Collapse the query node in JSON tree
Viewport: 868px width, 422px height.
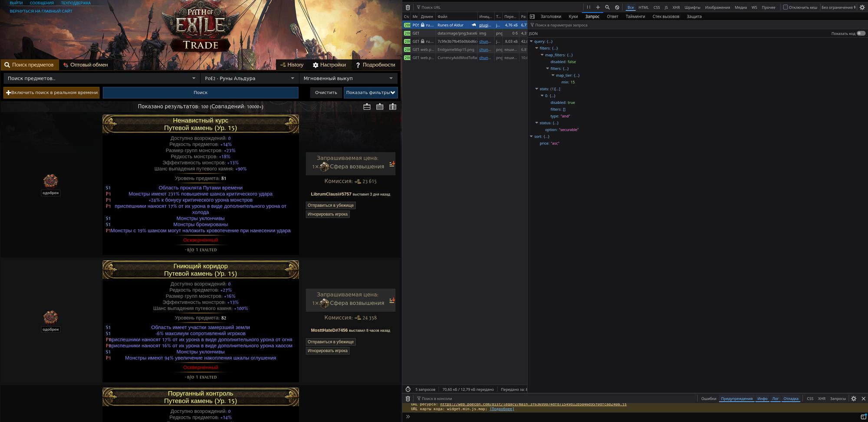tap(531, 42)
